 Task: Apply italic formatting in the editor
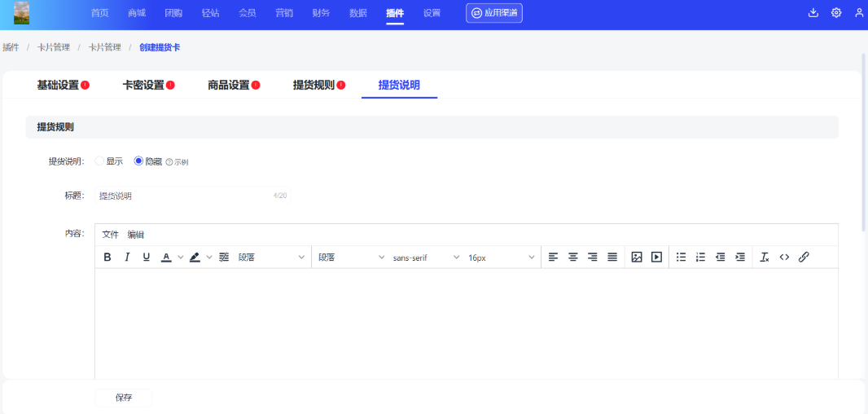[127, 258]
